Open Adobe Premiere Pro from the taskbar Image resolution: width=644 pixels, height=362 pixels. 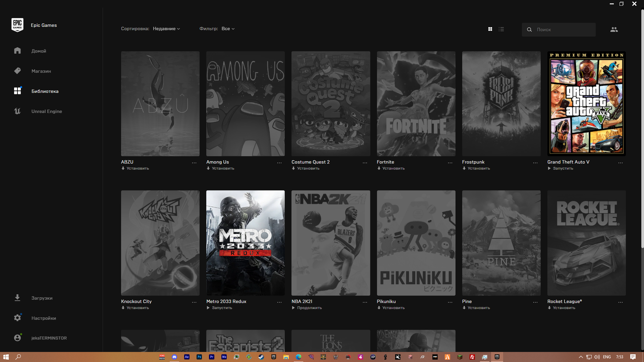pyautogui.click(x=212, y=357)
